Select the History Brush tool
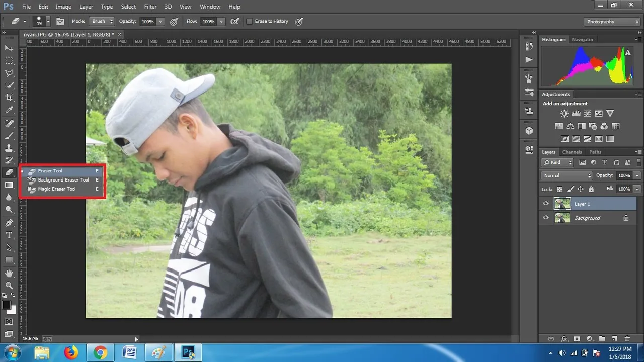 [x=9, y=160]
